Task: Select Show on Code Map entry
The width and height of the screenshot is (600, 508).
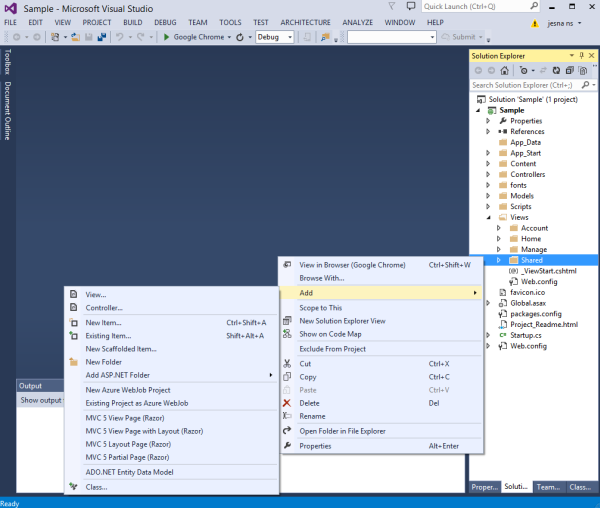Action: [380, 334]
